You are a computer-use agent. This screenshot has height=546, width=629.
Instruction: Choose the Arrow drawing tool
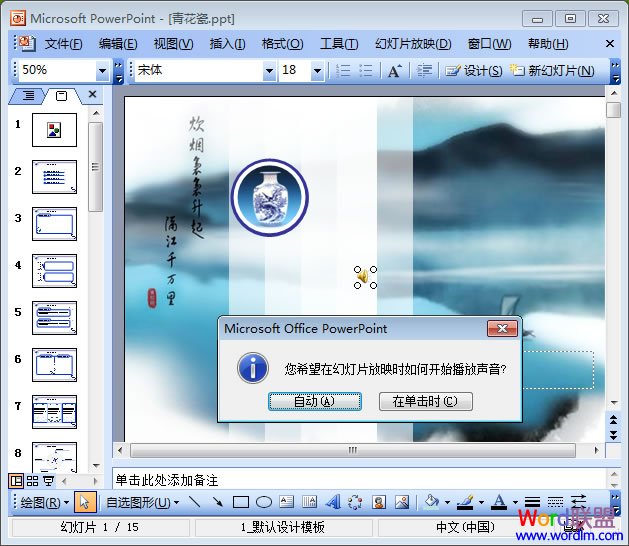[218, 502]
